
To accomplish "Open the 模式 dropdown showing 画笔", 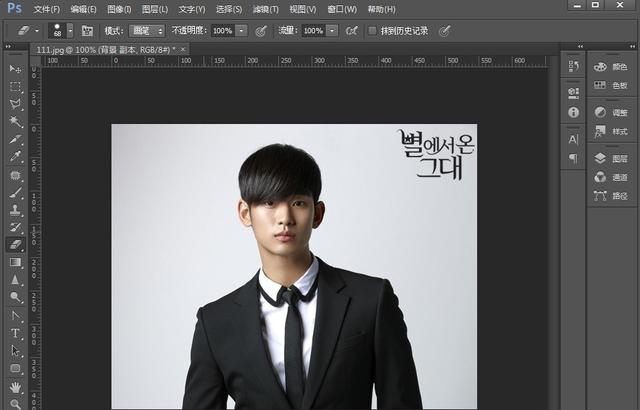I will pos(147,31).
